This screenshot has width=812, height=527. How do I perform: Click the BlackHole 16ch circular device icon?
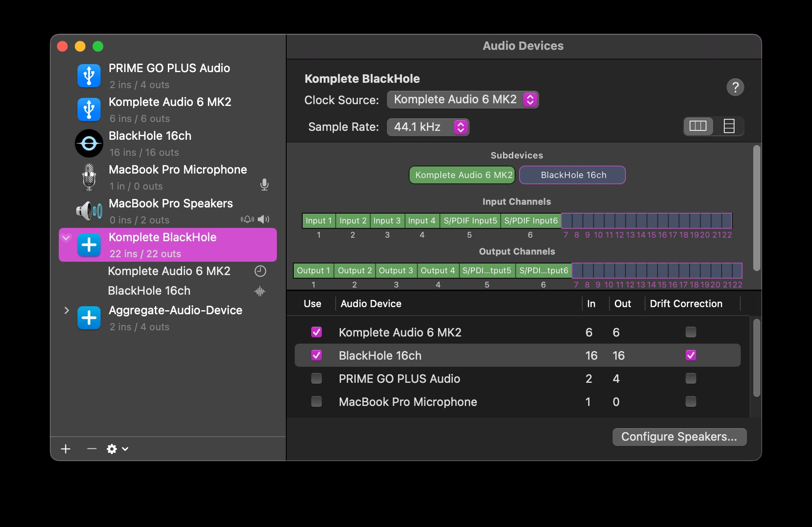[89, 143]
